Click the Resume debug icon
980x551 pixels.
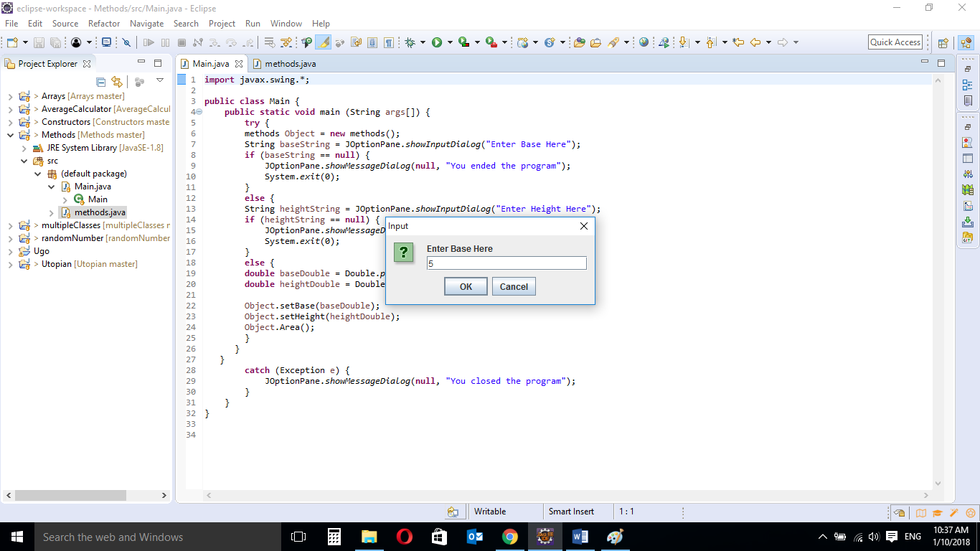point(149,42)
